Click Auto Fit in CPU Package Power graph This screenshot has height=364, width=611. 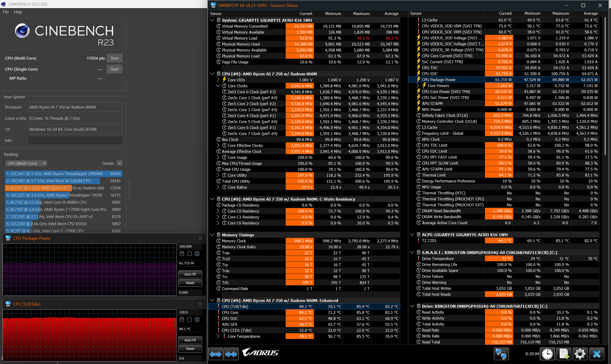pyautogui.click(x=190, y=274)
